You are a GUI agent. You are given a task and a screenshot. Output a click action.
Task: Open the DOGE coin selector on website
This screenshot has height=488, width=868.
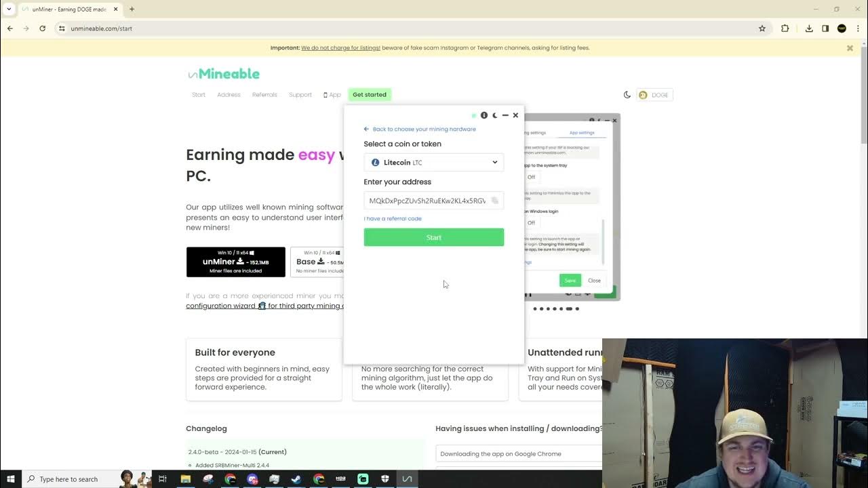(655, 95)
